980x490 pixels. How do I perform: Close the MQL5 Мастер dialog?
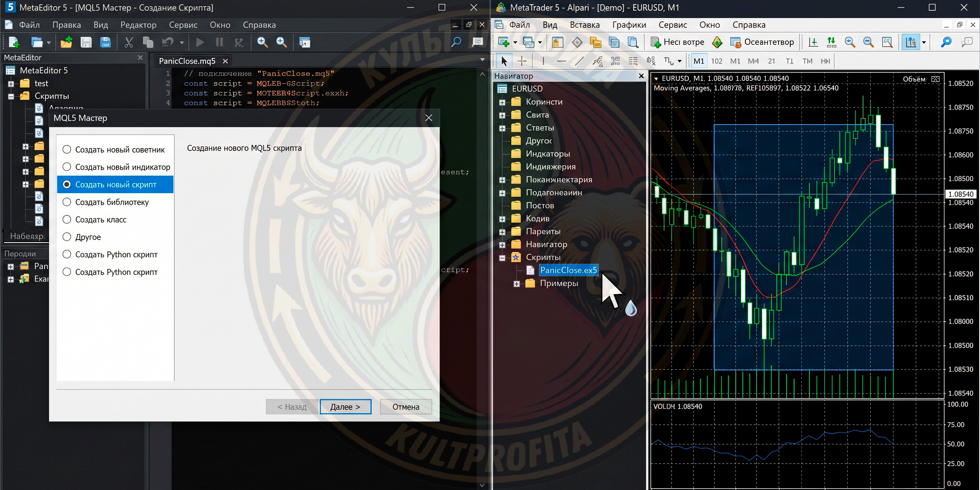click(428, 118)
